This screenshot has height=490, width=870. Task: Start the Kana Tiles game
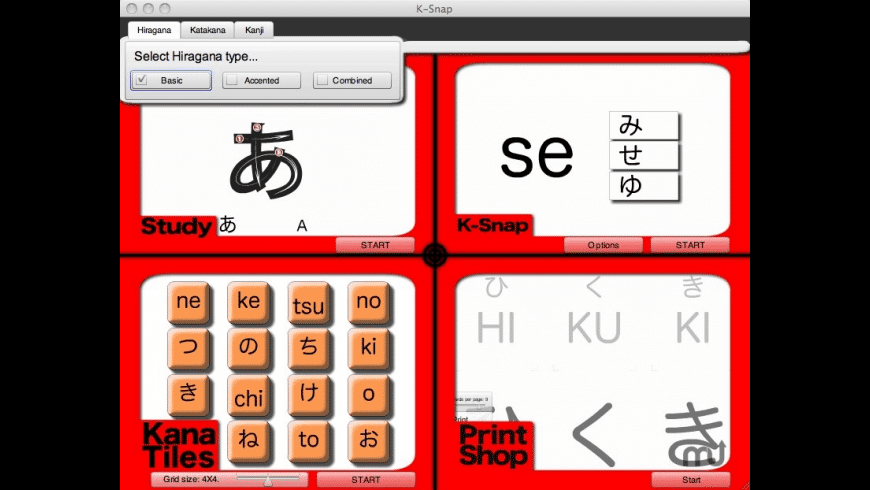pos(366,479)
